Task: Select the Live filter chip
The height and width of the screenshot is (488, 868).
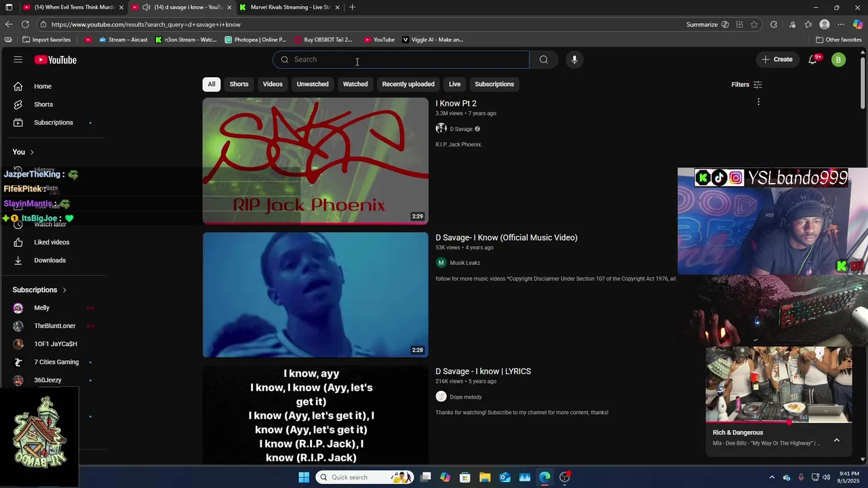Action: coord(454,84)
